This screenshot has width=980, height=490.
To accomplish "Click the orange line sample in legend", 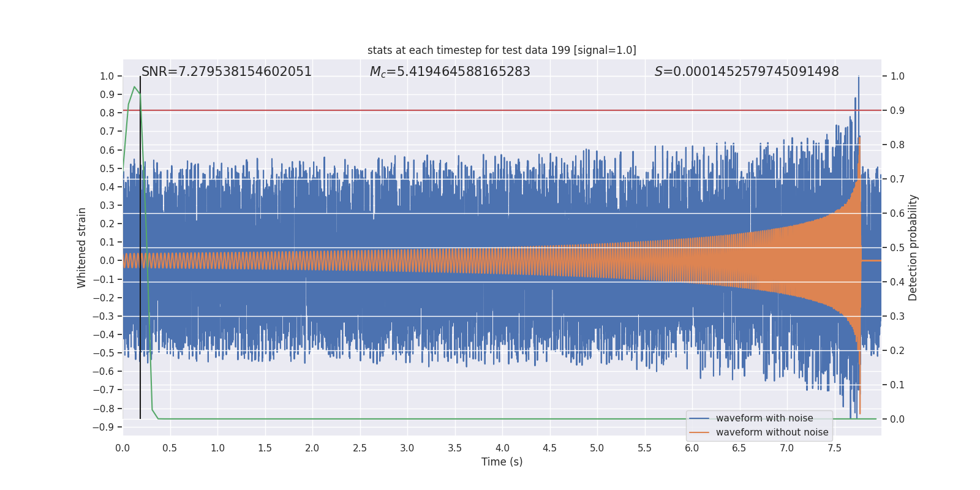I will pyautogui.click(x=699, y=432).
